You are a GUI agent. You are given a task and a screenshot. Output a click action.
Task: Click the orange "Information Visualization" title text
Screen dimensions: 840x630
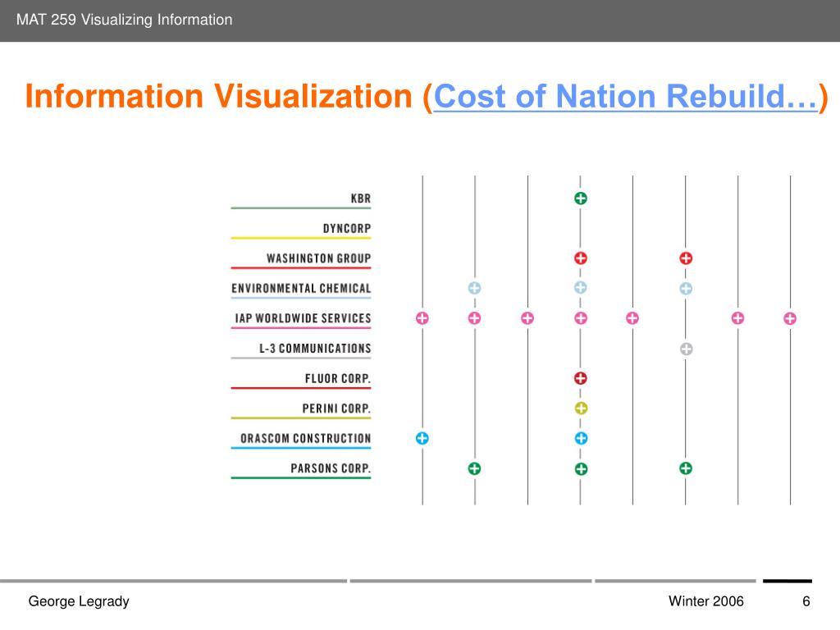pos(218,97)
